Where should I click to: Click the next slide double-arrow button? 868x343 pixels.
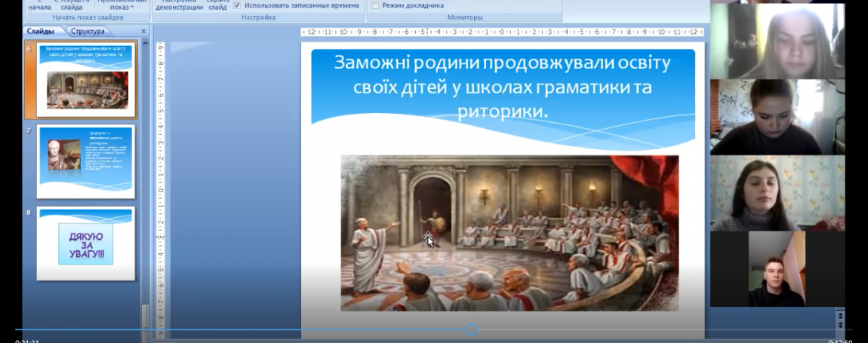(841, 324)
